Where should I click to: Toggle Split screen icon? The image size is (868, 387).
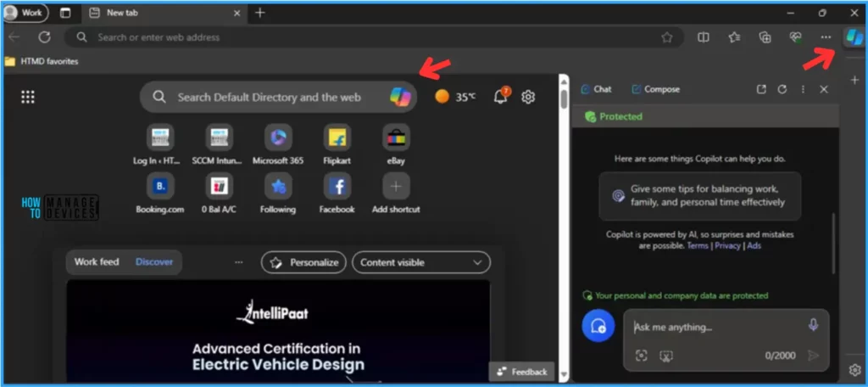point(704,37)
